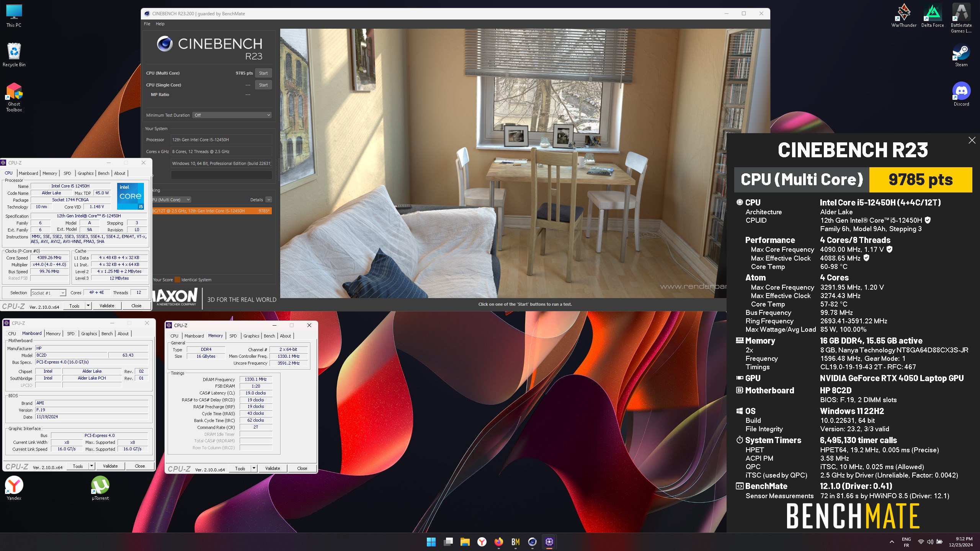
Task: Open Tools dropdown arrow in top CPU-Z
Action: tap(88, 306)
